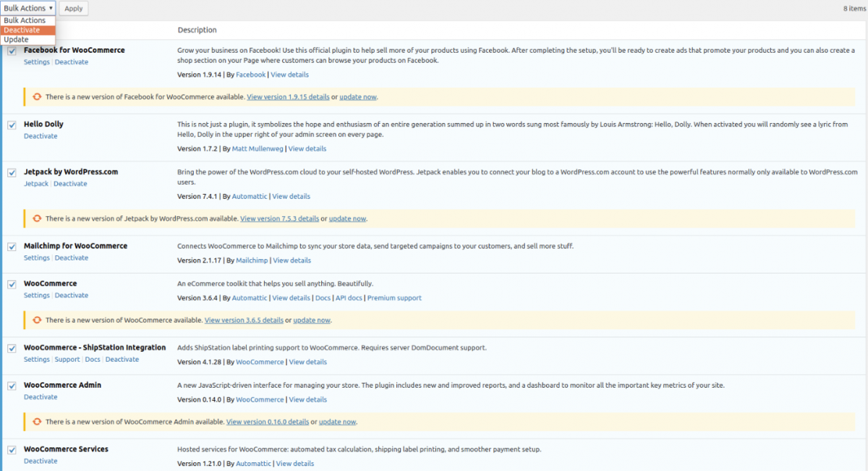This screenshot has height=471, width=868.
Task: Toggle the ShipStation Integration checkbox
Action: (12, 349)
